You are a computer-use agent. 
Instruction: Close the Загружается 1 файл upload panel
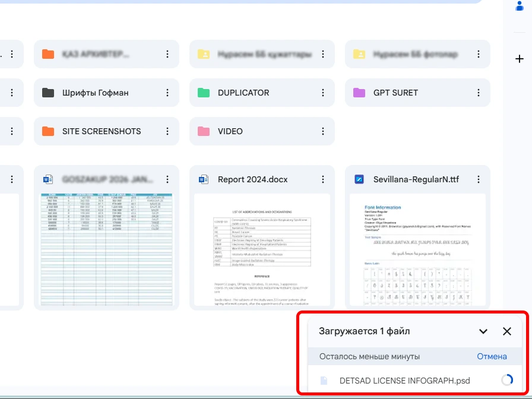tap(507, 331)
